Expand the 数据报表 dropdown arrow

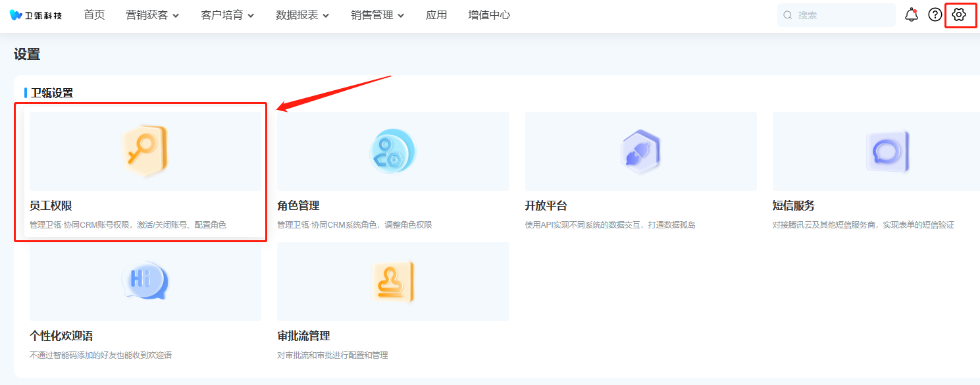click(326, 16)
